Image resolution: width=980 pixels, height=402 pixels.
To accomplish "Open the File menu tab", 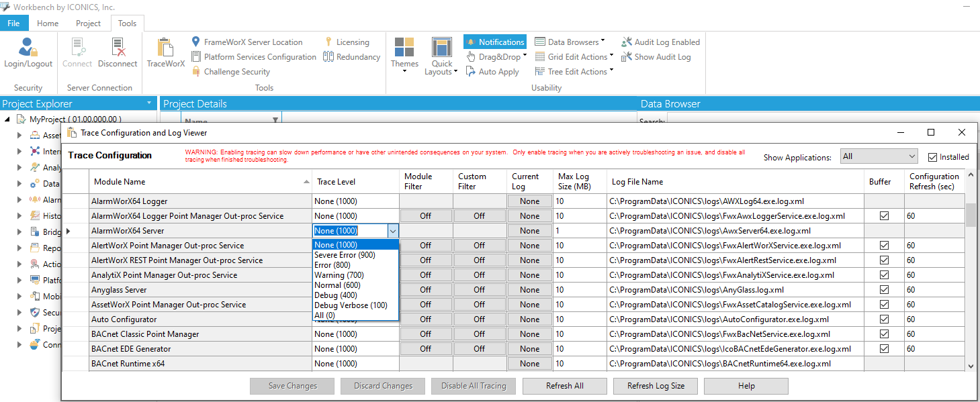I will pos(14,23).
